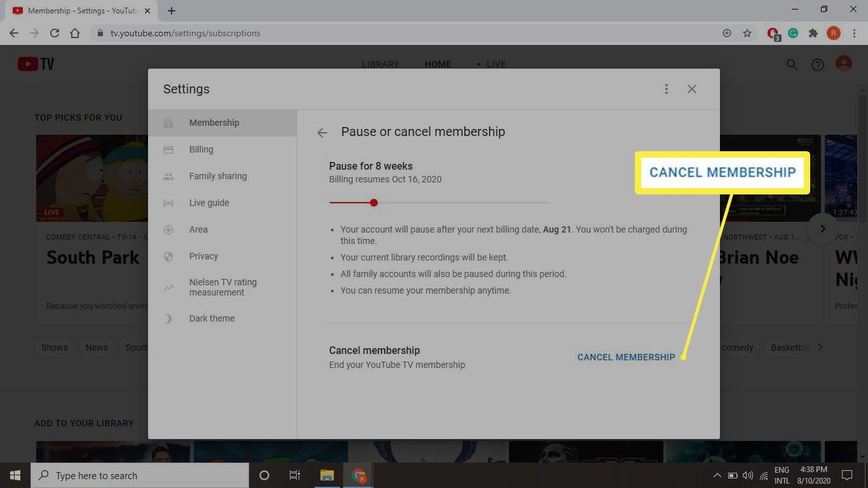The image size is (868, 488).
Task: Open Cortana circle icon on taskbar
Action: (264, 475)
